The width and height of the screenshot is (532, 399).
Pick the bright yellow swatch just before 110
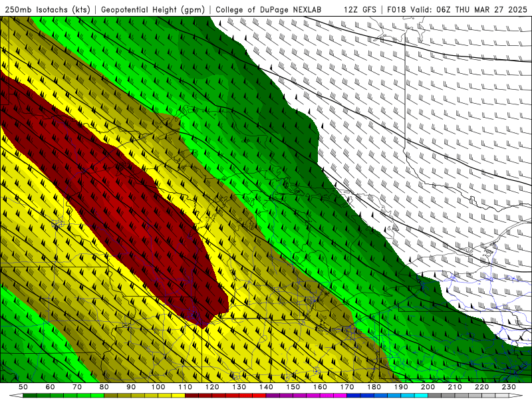178,396
